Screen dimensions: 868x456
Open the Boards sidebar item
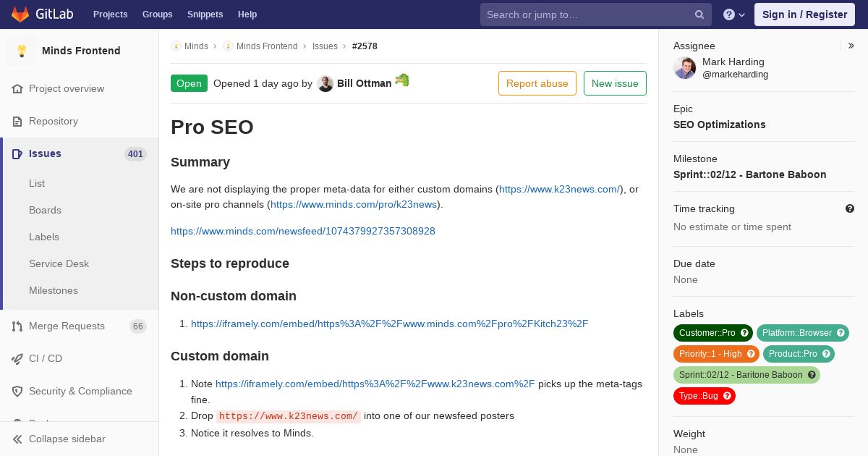point(45,211)
